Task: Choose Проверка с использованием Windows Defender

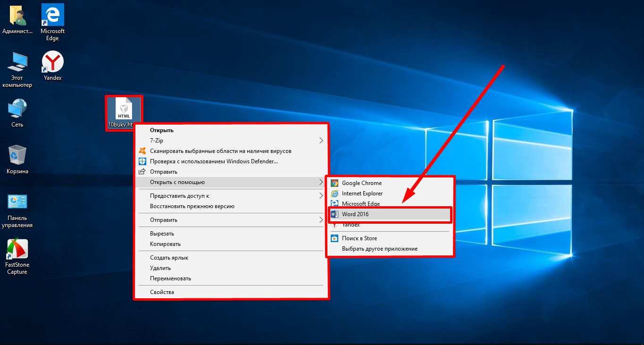Action: pyautogui.click(x=231, y=161)
